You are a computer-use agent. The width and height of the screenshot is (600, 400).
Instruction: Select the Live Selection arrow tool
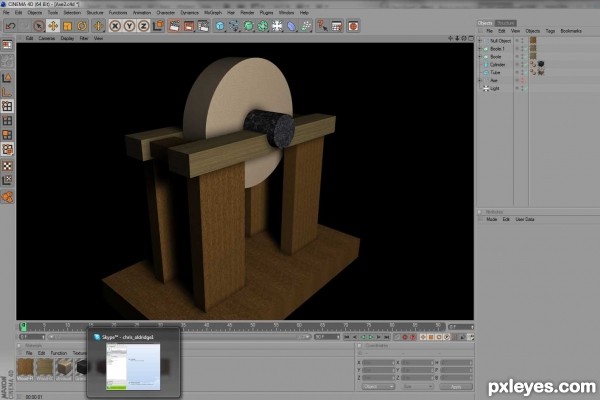38,26
